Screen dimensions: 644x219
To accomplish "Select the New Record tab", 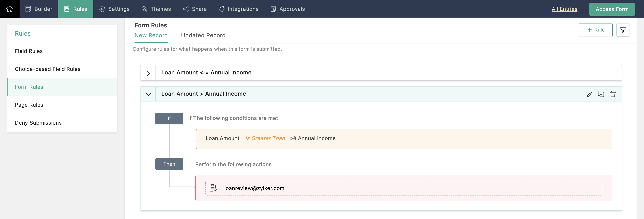I will point(151,35).
